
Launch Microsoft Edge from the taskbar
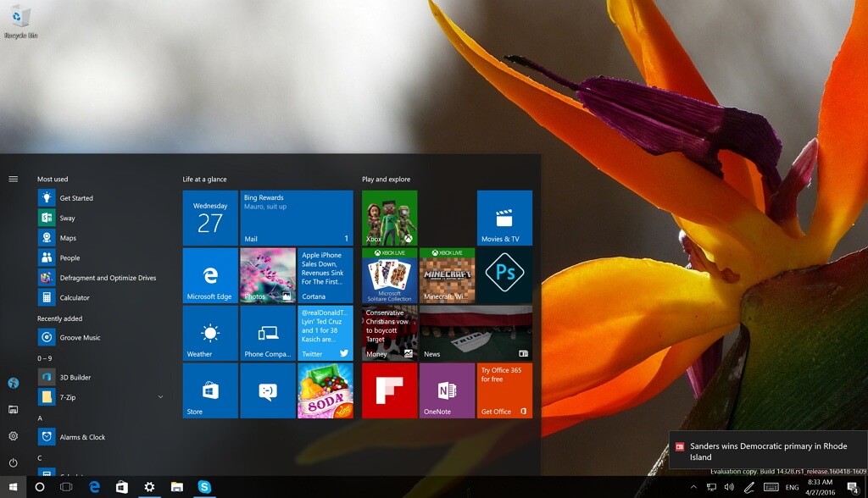point(94,487)
